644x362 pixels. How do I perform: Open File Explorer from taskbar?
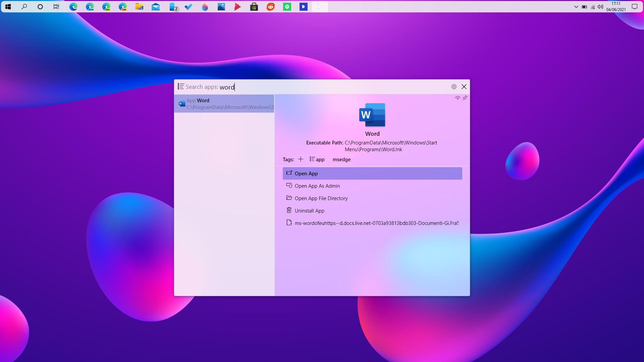(139, 7)
